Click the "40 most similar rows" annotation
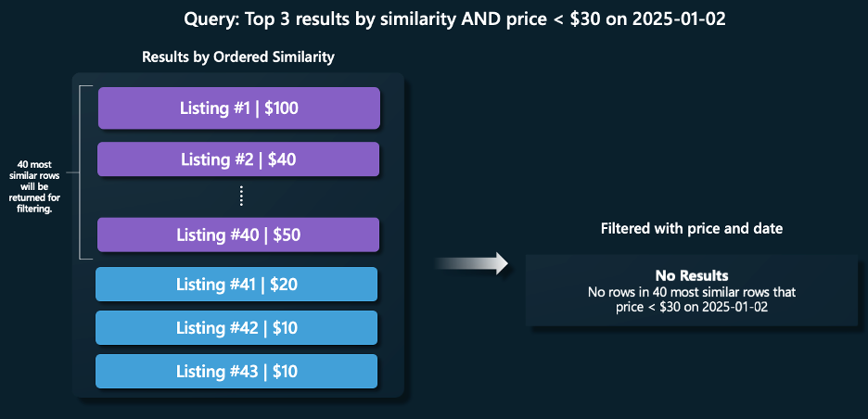This screenshot has width=868, height=419. click(x=34, y=186)
